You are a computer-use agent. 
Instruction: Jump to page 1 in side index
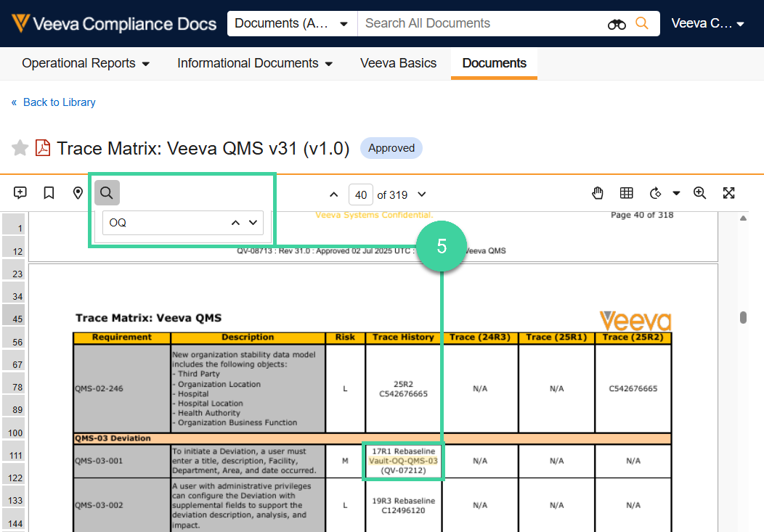[x=14, y=225]
